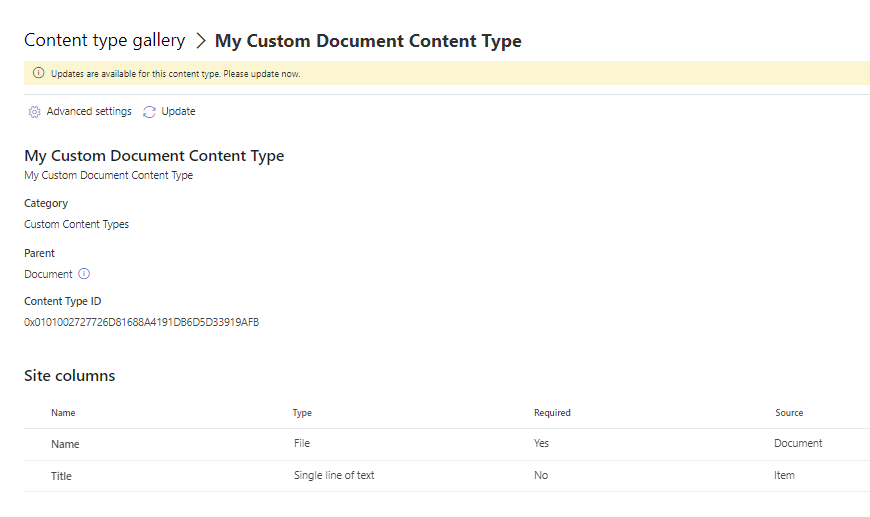Open the Title site column row
The image size is (870, 517).
click(x=447, y=476)
